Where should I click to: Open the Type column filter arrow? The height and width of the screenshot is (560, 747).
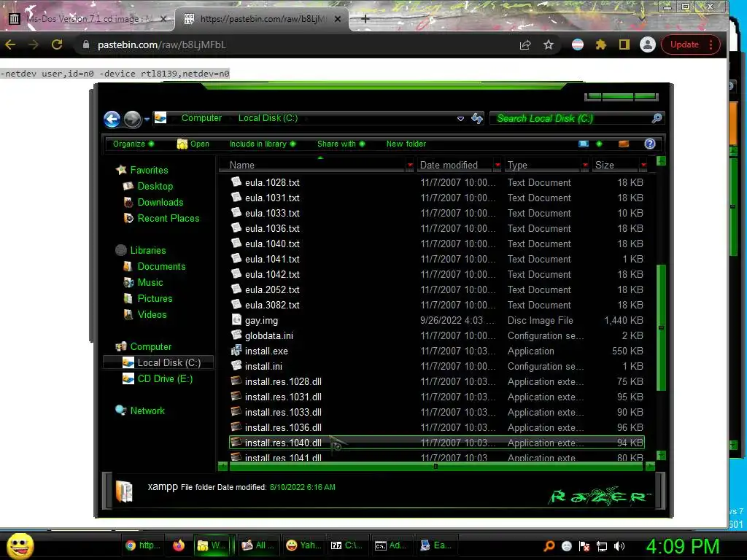585,165
